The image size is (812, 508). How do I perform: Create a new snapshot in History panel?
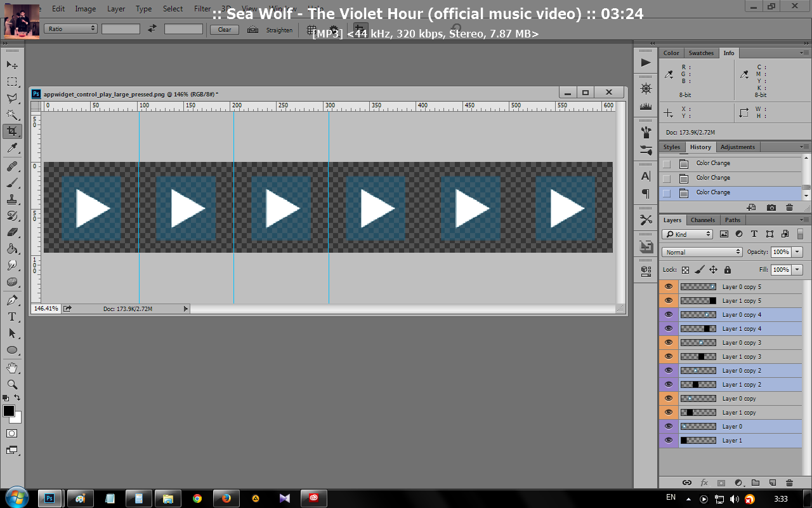click(771, 208)
